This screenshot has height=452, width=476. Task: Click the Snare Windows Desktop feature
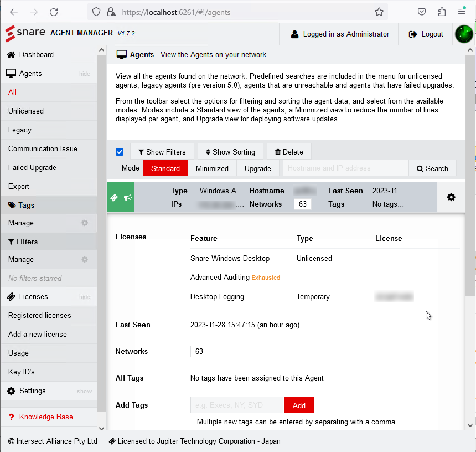(230, 259)
